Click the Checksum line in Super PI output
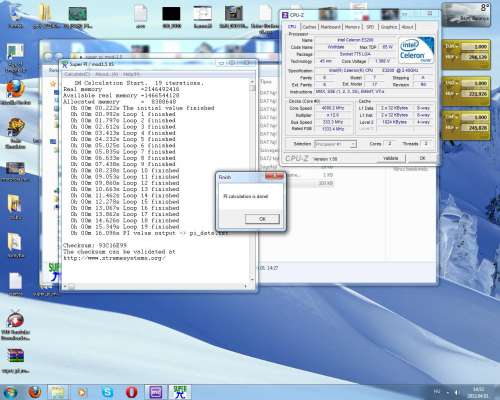 (95, 245)
